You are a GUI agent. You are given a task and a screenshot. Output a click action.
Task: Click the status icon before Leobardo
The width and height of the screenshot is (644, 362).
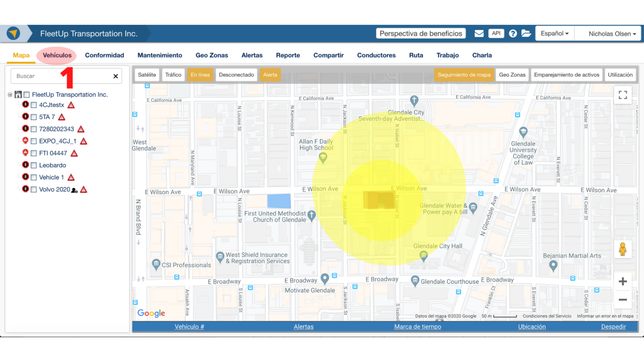coord(26,165)
